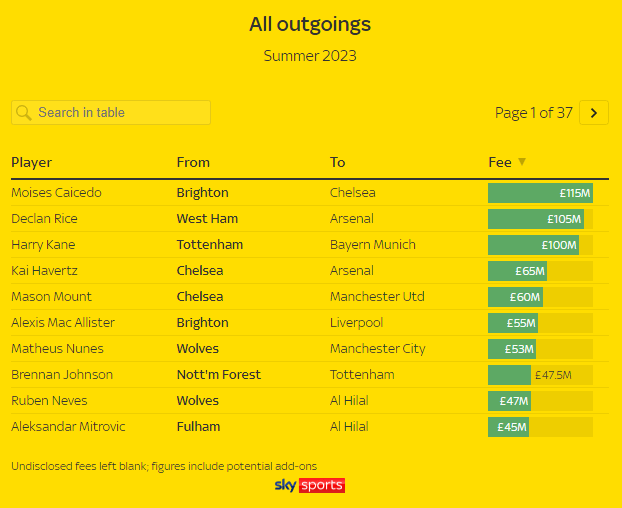Click Bayern Munich destination cell
This screenshot has width=622, height=508.
(x=373, y=245)
